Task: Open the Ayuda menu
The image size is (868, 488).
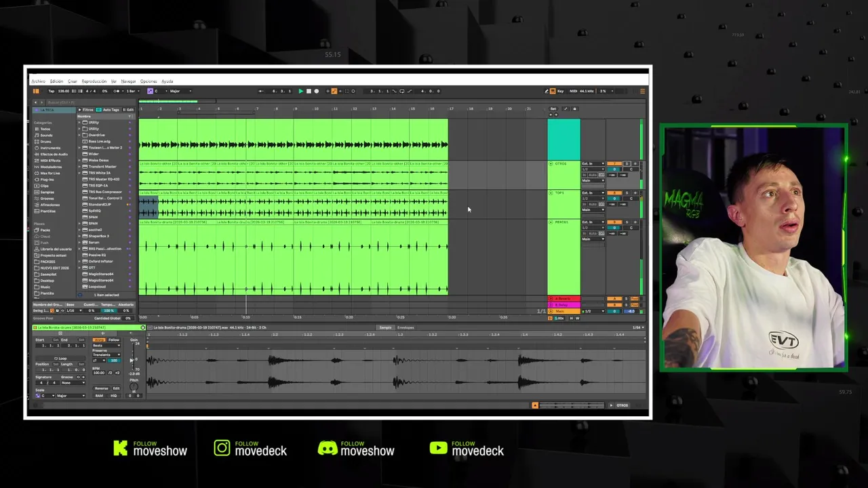Action: [x=167, y=81]
